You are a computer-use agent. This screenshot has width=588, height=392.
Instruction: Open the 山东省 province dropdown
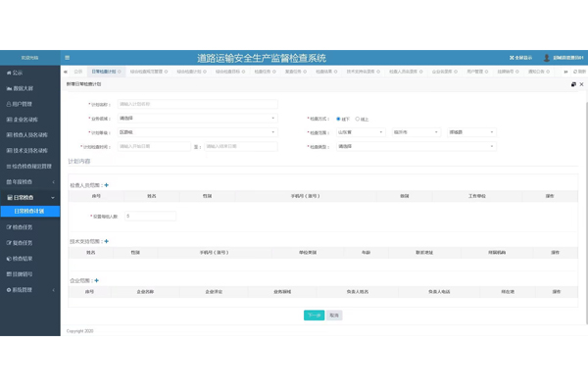[x=360, y=131]
